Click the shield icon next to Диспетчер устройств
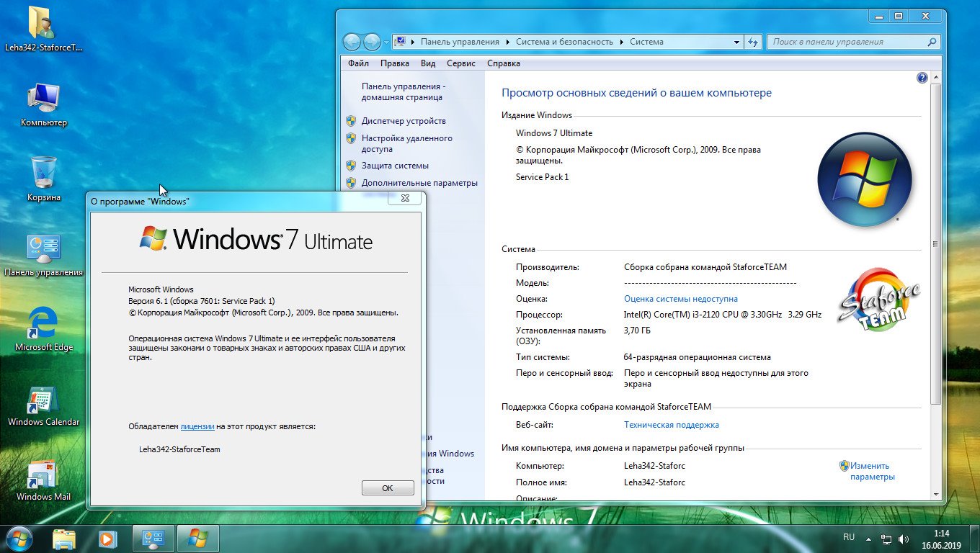 pos(351,121)
